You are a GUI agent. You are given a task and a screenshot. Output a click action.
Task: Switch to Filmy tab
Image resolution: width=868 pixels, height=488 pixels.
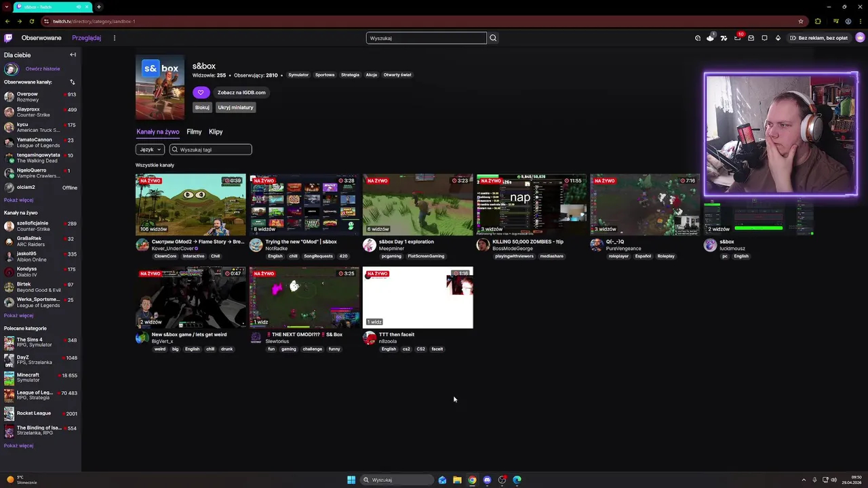[x=194, y=131]
